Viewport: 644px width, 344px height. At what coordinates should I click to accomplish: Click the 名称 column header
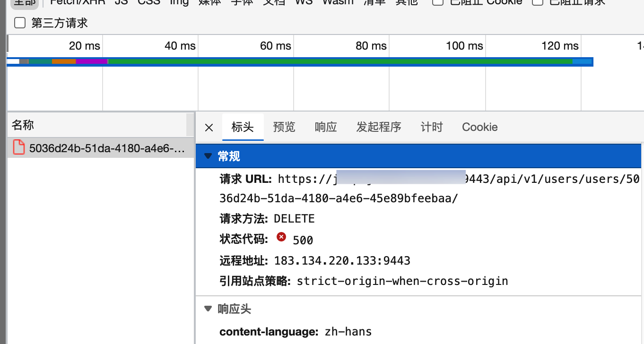coord(23,125)
